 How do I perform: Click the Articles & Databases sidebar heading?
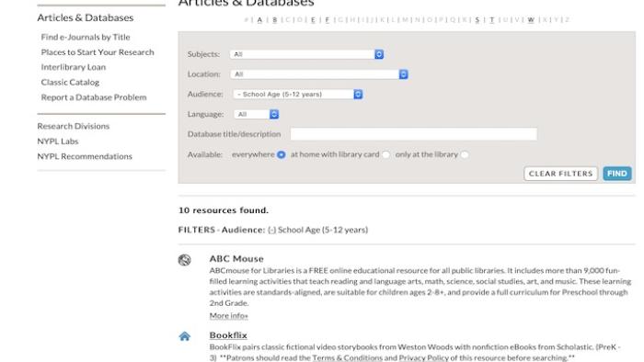tap(85, 17)
